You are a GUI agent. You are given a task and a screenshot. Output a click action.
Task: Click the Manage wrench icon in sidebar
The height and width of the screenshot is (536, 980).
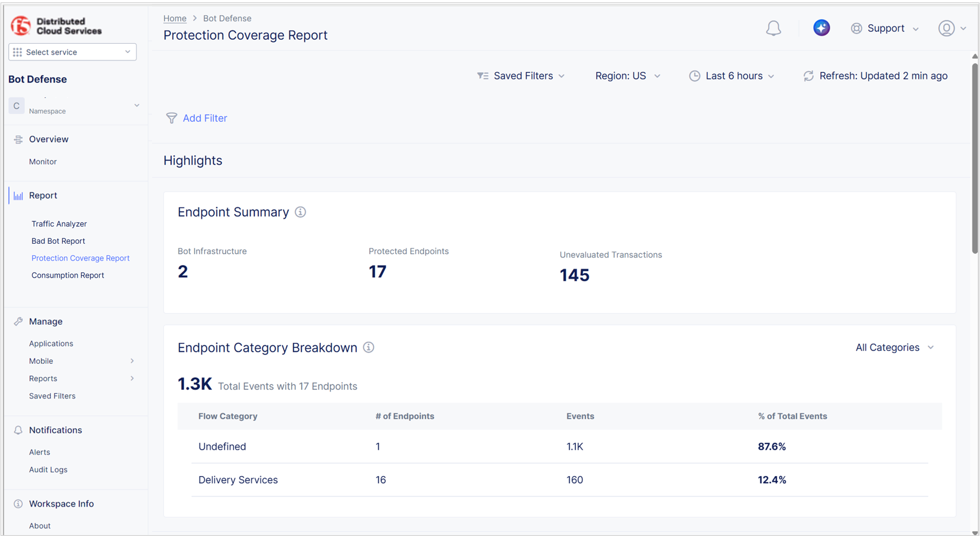(18, 321)
